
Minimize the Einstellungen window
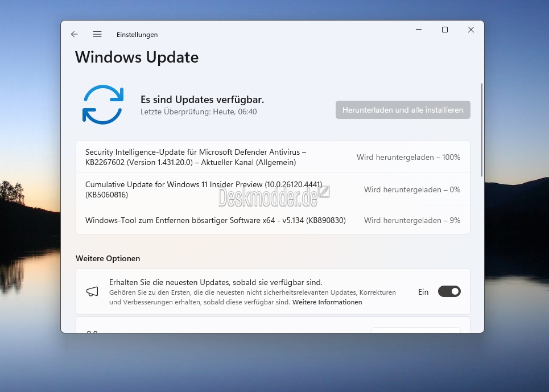click(418, 30)
